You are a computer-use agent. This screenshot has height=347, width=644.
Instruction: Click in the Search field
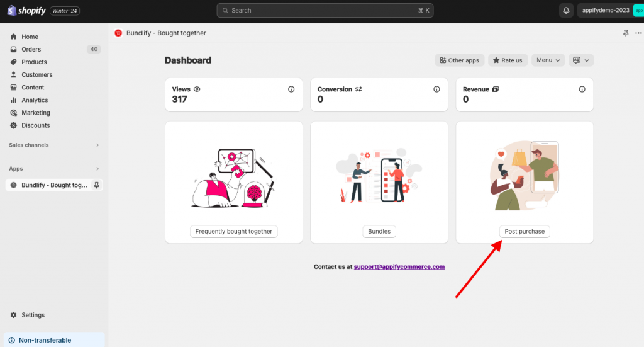click(325, 11)
